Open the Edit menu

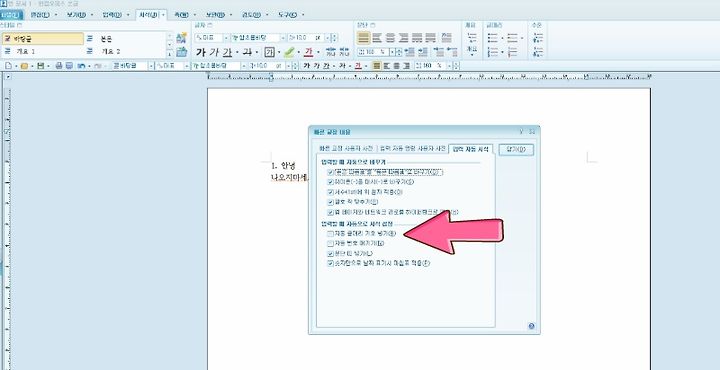pos(40,15)
